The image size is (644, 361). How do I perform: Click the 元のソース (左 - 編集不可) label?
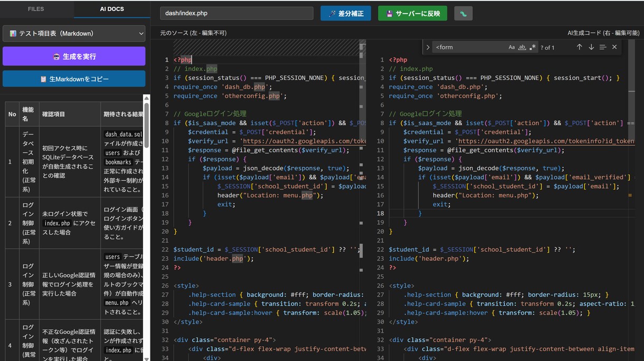tap(193, 33)
